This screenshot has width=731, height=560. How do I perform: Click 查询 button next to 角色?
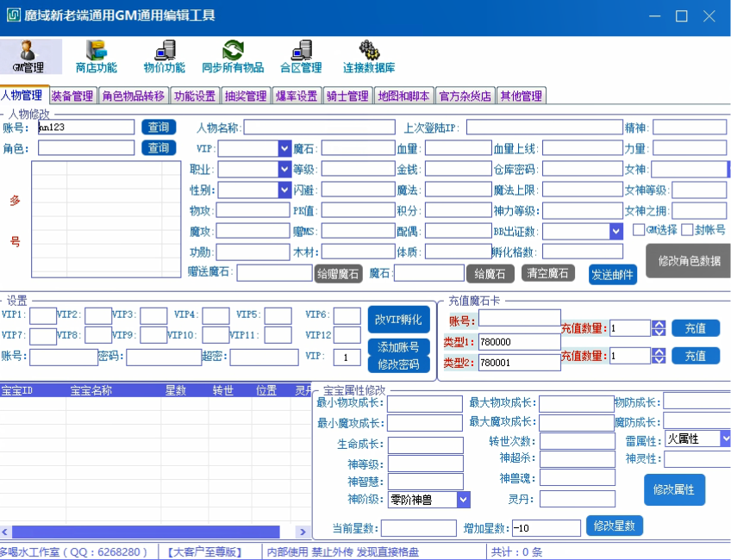159,148
